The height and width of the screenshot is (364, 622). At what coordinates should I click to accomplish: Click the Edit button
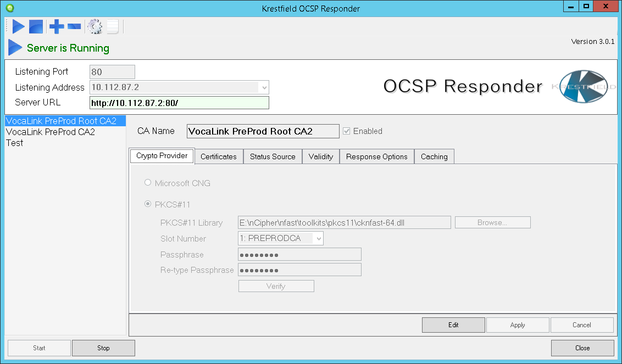click(x=453, y=324)
